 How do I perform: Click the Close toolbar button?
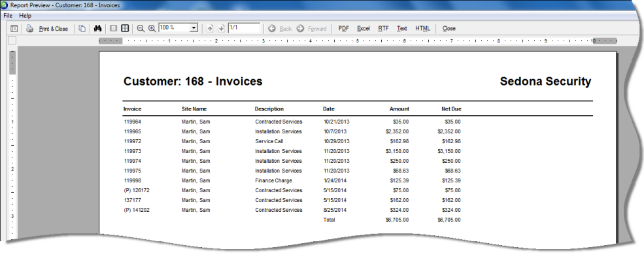click(x=449, y=29)
